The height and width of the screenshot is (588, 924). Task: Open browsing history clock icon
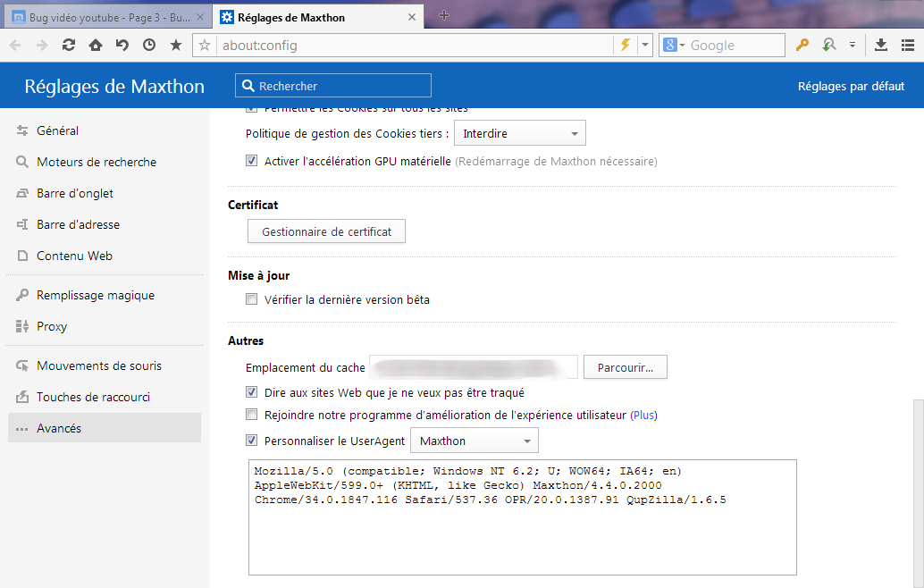click(149, 45)
